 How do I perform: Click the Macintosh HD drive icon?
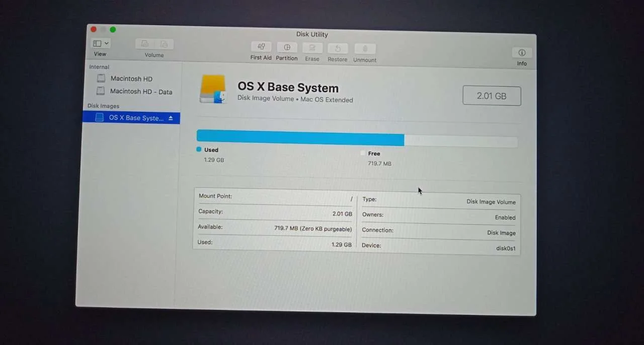click(x=101, y=79)
